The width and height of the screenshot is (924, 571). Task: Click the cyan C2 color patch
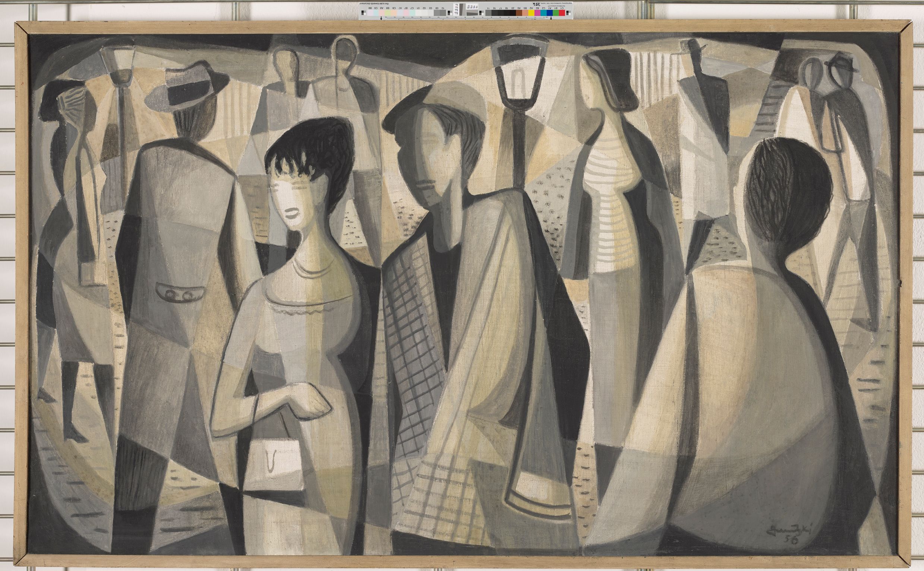543,13
